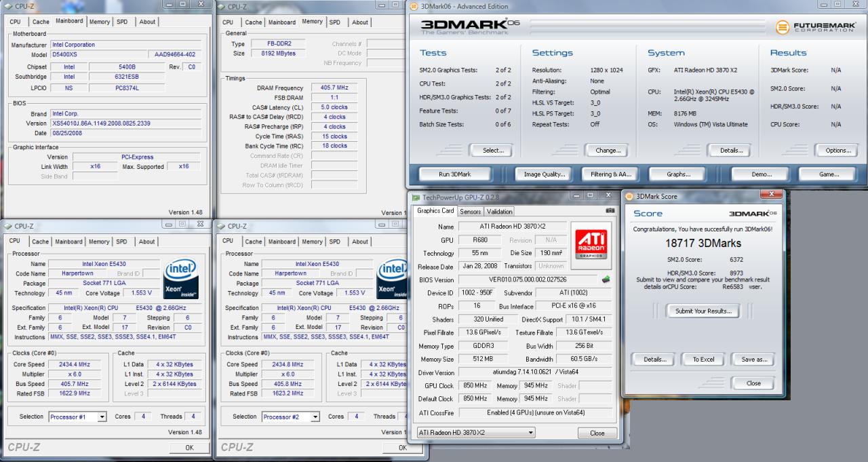Click Details... under System in 3DMark06
Screen dimensions: 868x462
[x=731, y=151]
